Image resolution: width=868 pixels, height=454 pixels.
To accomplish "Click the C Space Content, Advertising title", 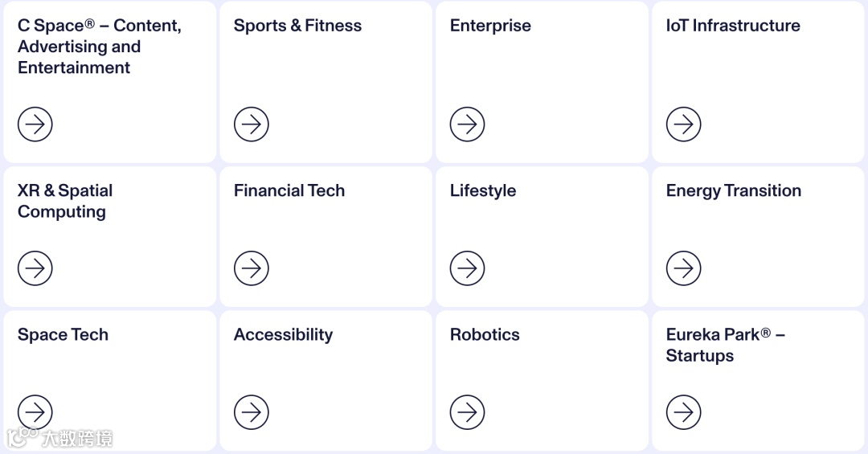I will [x=100, y=47].
